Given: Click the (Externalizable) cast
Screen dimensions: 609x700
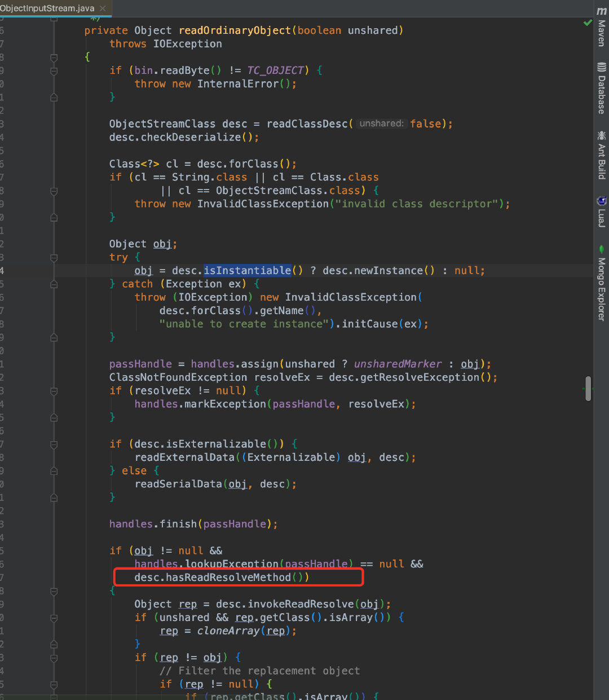Looking at the screenshot, I should click(x=291, y=458).
